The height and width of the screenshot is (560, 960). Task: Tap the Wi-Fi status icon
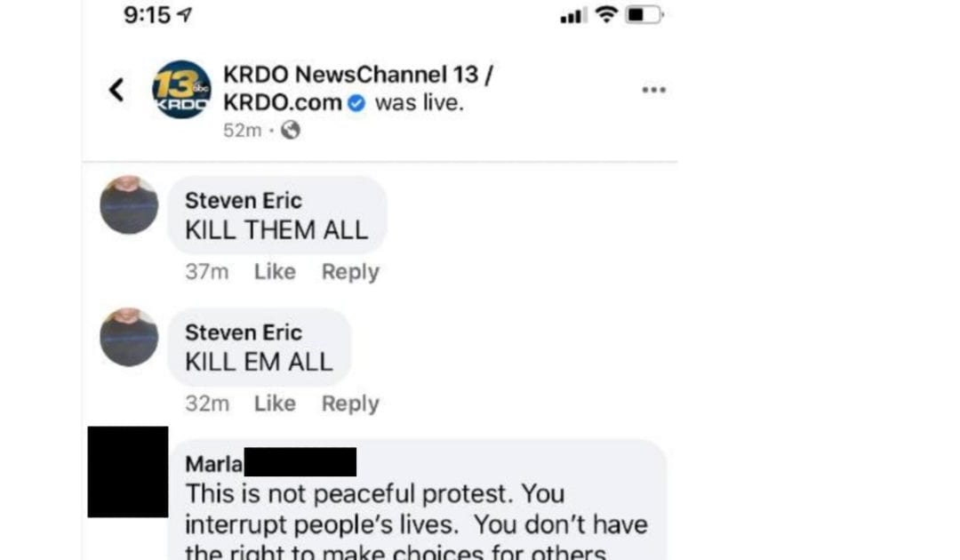point(606,14)
